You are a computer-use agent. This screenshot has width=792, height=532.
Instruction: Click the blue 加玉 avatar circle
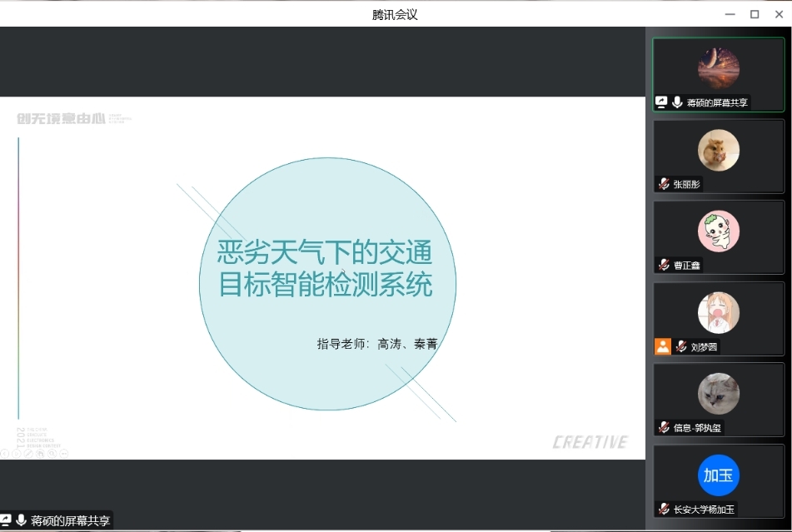click(718, 475)
